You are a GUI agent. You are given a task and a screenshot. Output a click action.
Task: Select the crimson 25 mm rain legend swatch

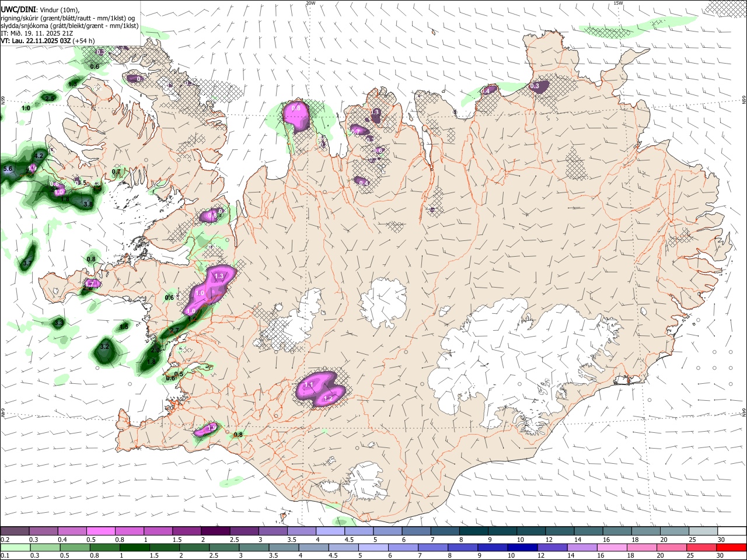pyautogui.click(x=701, y=548)
